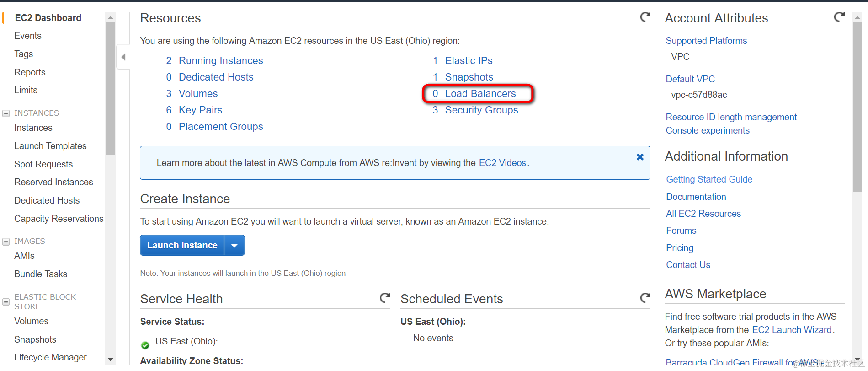
Task: Open the Load Balancers resource link
Action: [x=480, y=93]
